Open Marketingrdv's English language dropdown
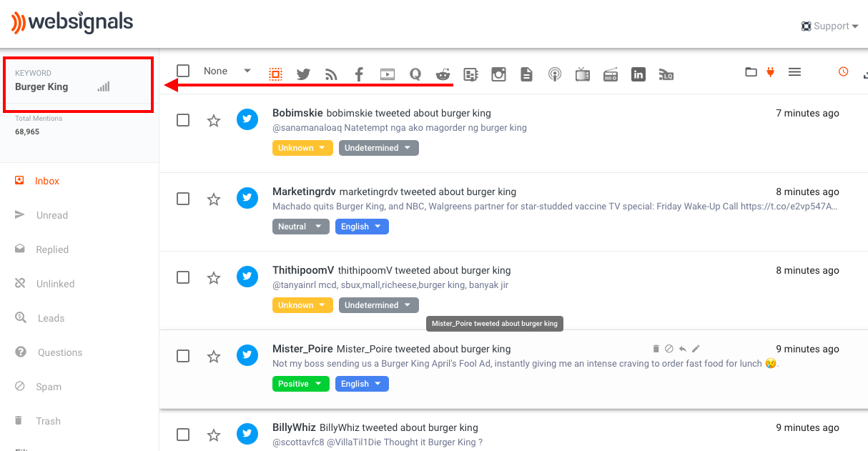This screenshot has width=868, height=451. coord(362,227)
